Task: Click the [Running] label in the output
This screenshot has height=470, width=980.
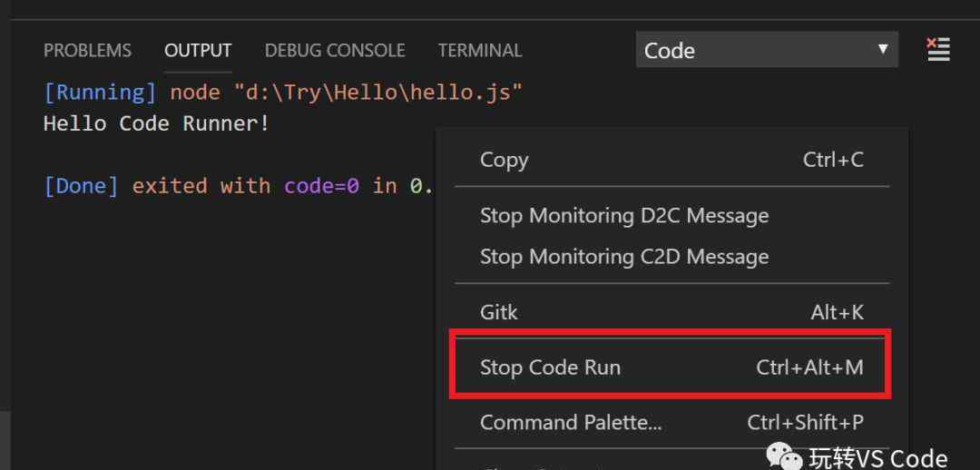Action: coord(100,93)
